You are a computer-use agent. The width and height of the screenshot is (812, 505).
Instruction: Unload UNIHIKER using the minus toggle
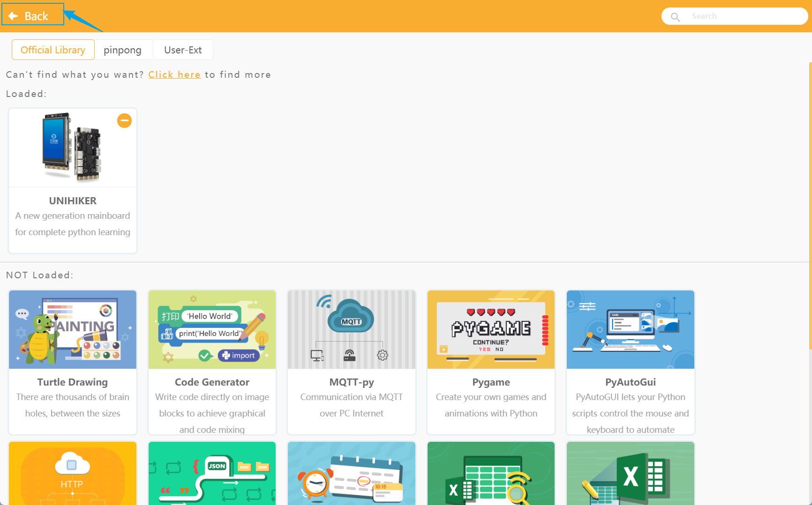pos(124,120)
